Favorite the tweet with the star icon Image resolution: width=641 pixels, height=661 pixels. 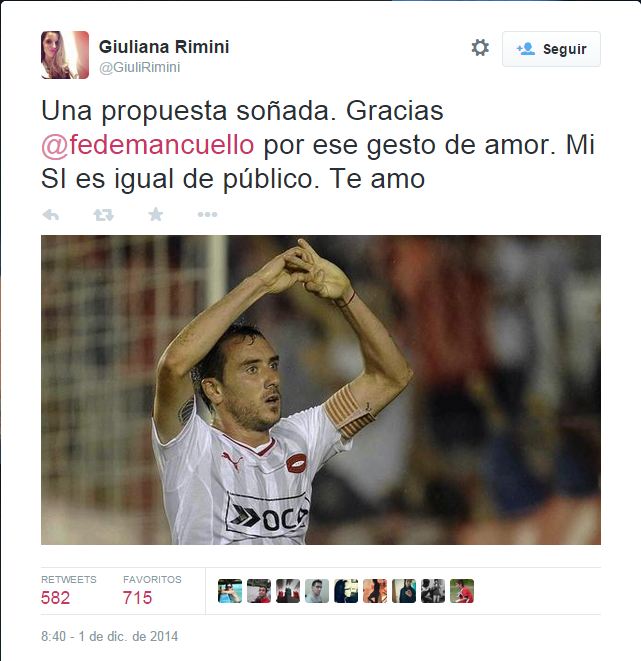(156, 214)
